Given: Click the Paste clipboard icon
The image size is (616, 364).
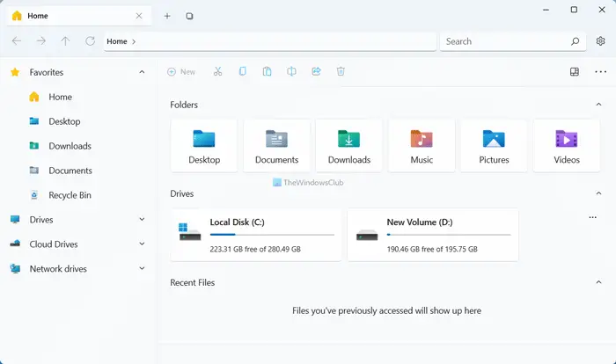Looking at the screenshot, I should coord(267,71).
